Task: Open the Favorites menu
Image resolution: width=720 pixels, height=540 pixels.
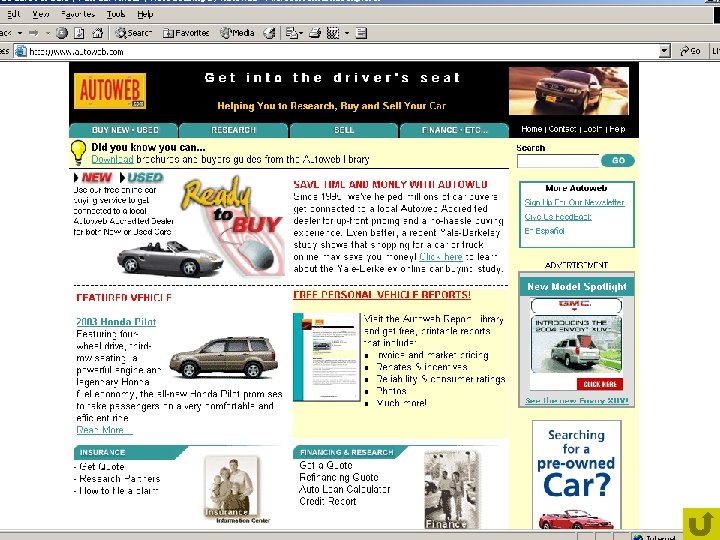Action: point(78,14)
